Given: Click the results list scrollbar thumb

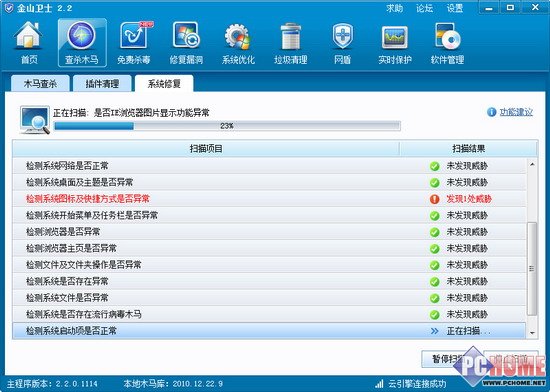Looking at the screenshot, I should point(532,269).
